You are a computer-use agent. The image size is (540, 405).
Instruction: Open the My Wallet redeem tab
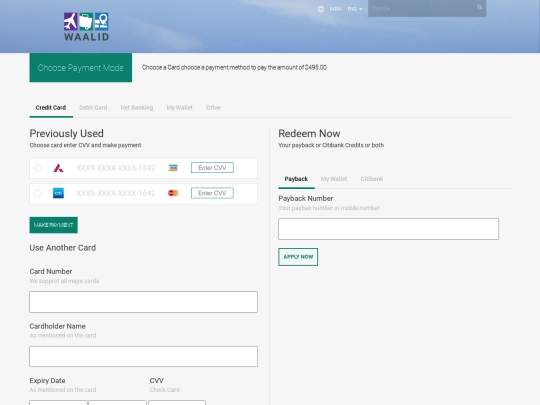coord(334,179)
